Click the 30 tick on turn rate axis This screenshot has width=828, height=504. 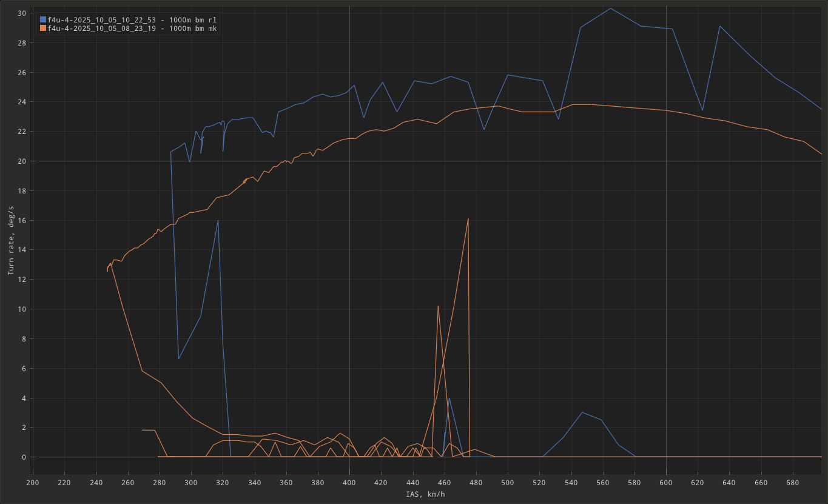(21, 13)
